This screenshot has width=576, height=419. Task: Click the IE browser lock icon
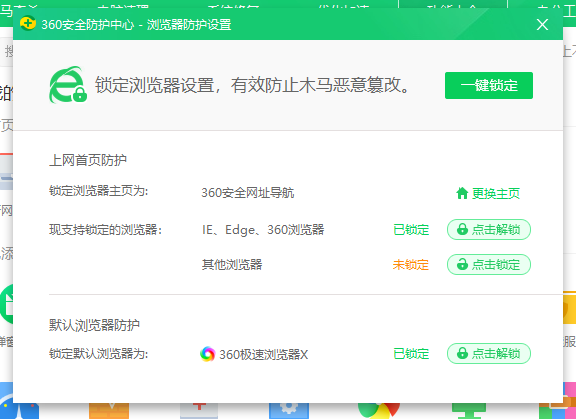[68, 85]
